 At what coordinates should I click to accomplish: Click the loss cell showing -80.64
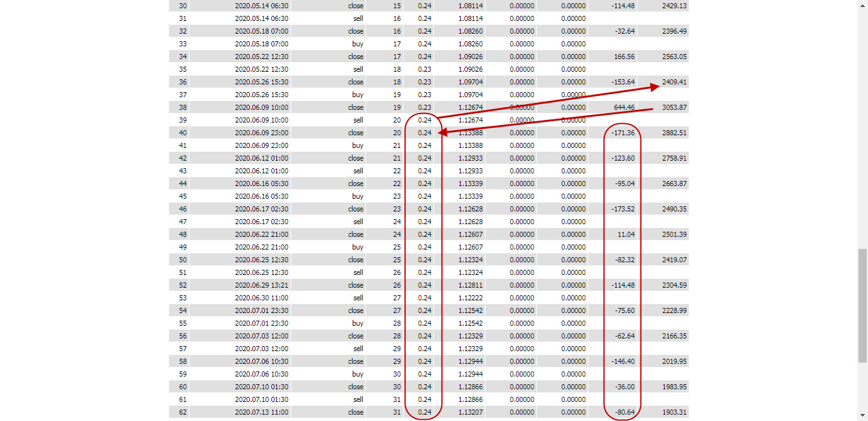pos(624,412)
